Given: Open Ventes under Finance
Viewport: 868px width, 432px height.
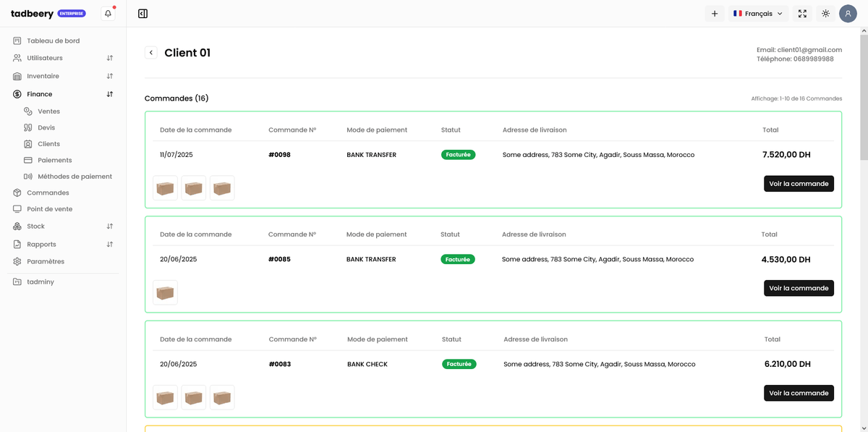Looking at the screenshot, I should pos(48,111).
